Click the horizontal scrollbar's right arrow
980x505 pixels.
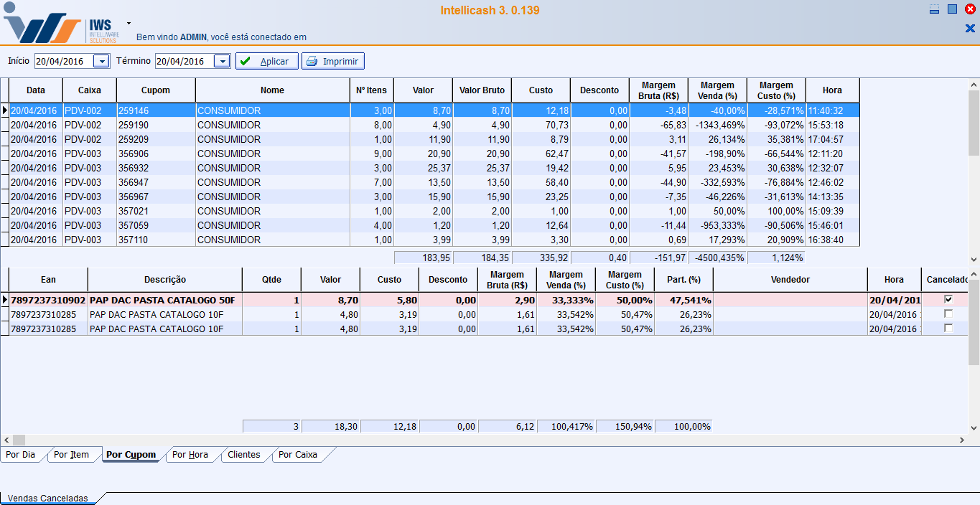(x=963, y=440)
